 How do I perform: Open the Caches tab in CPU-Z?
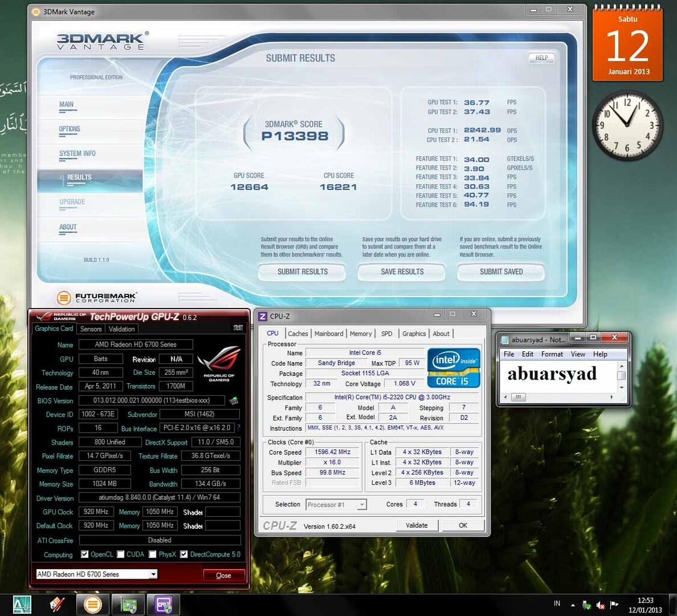pyautogui.click(x=298, y=333)
